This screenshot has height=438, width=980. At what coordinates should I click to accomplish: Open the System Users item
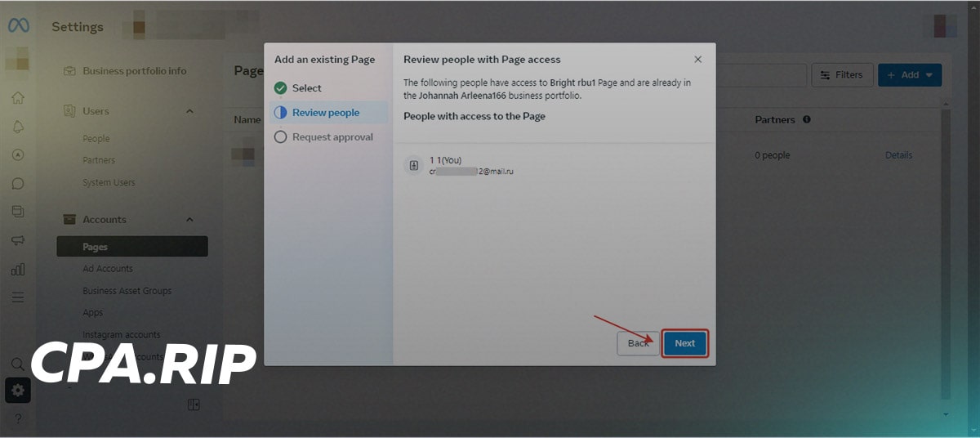tap(109, 183)
